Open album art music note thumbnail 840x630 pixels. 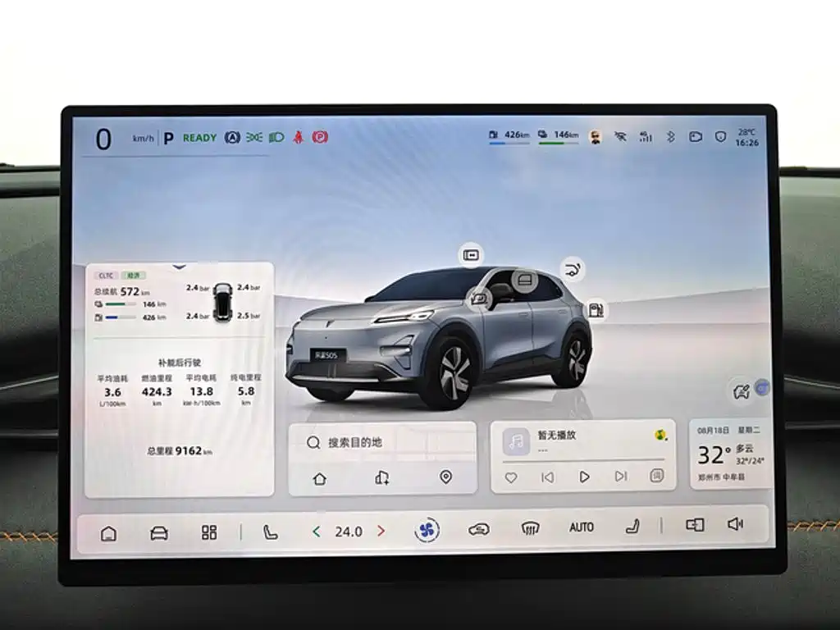point(516,442)
